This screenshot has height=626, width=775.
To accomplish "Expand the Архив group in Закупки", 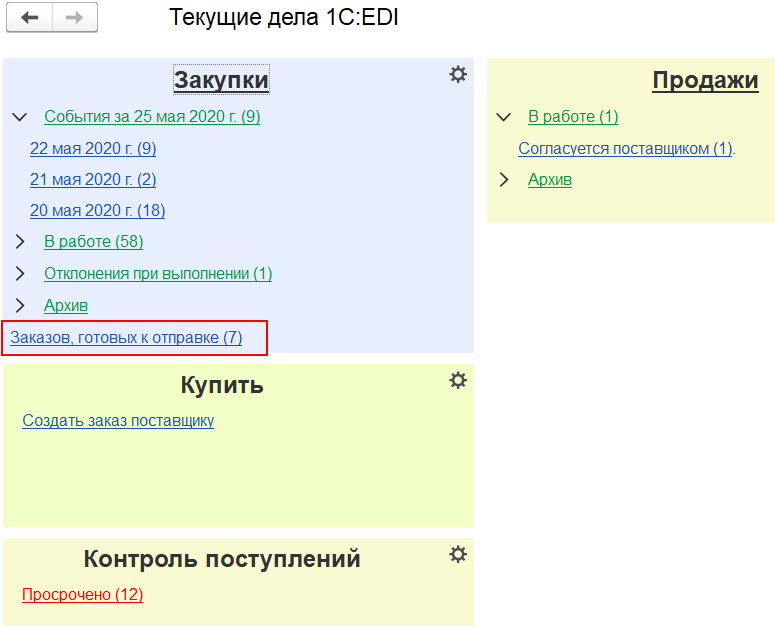I will pos(20,305).
